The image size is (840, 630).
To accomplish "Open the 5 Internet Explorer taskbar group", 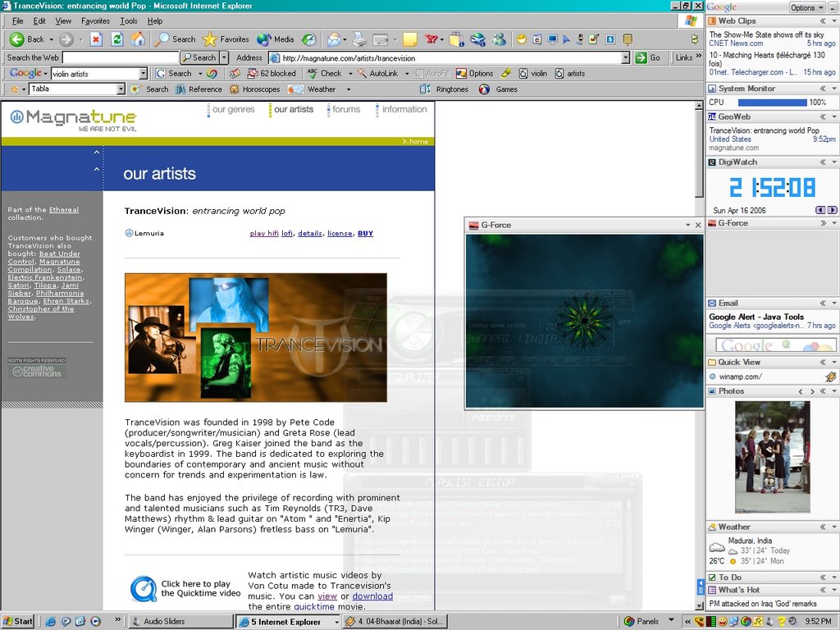I will [288, 622].
